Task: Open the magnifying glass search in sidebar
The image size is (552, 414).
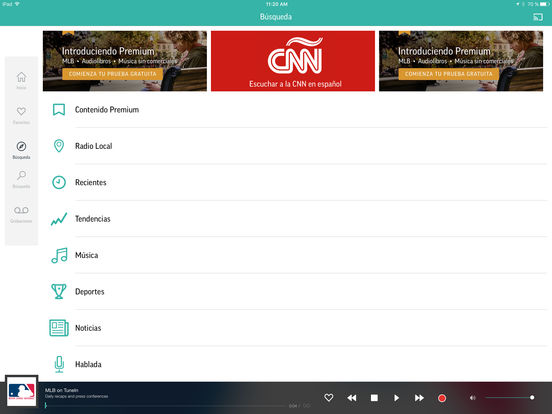Action: pyautogui.click(x=21, y=175)
